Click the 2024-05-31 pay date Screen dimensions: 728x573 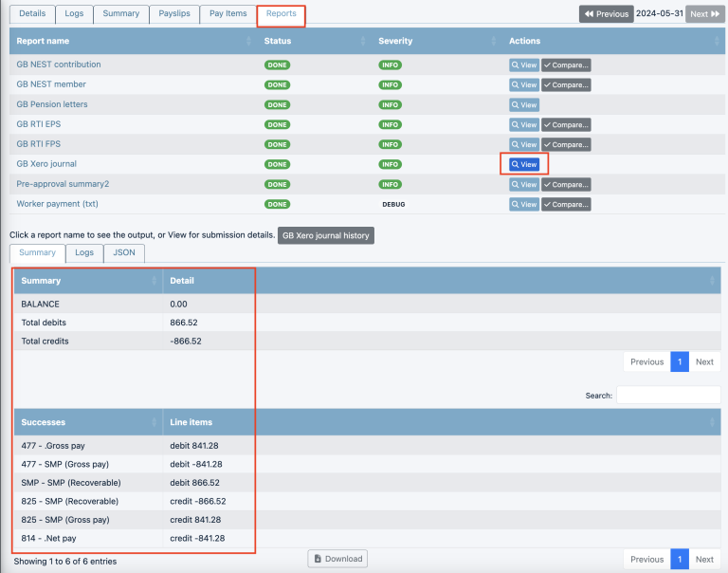(x=660, y=13)
